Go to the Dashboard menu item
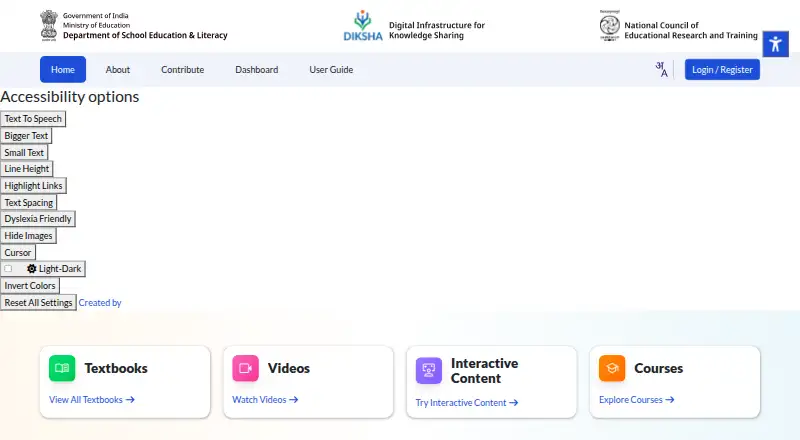Screen dimensions: 800x440 [x=257, y=69]
